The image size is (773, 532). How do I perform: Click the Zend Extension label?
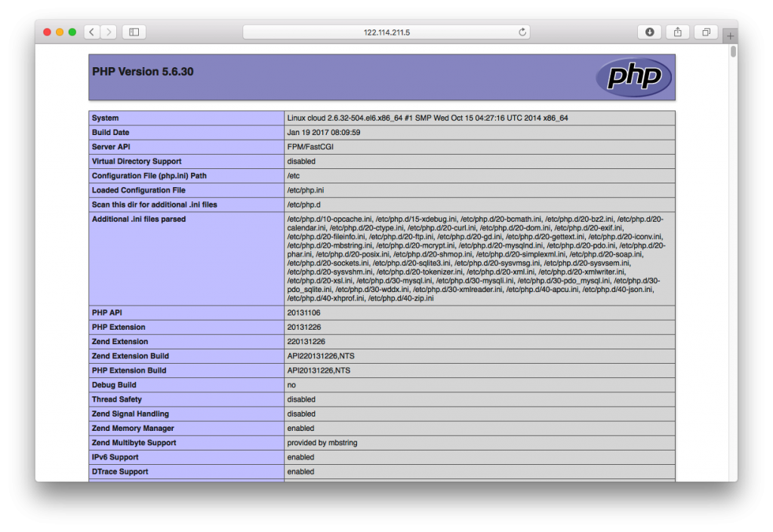(x=120, y=342)
